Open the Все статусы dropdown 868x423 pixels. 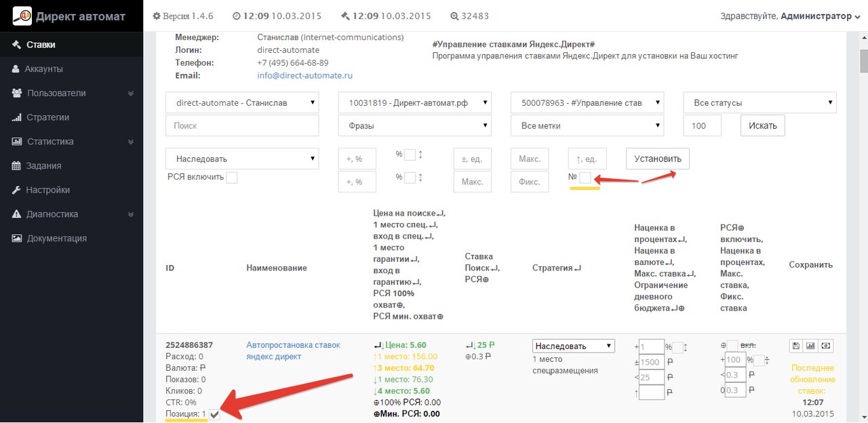tap(759, 103)
